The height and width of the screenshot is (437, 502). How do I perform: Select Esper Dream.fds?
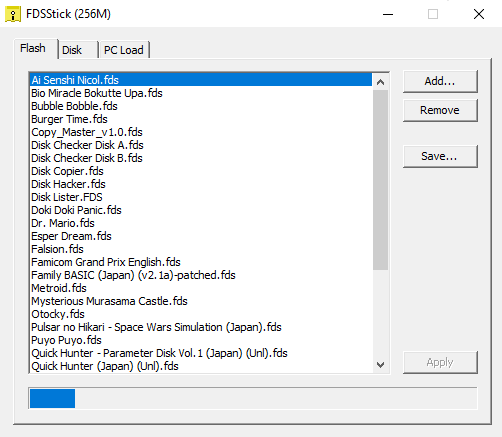[201, 236]
